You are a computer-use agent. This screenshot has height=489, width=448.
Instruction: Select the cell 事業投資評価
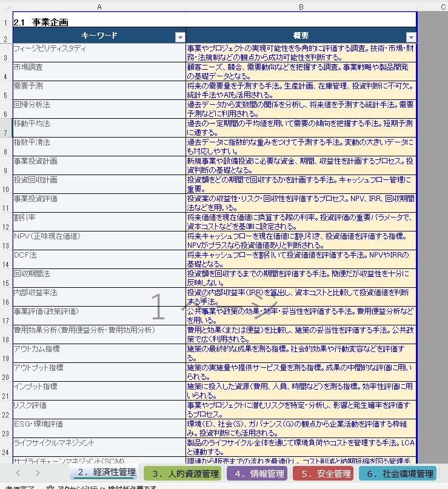(x=99, y=203)
